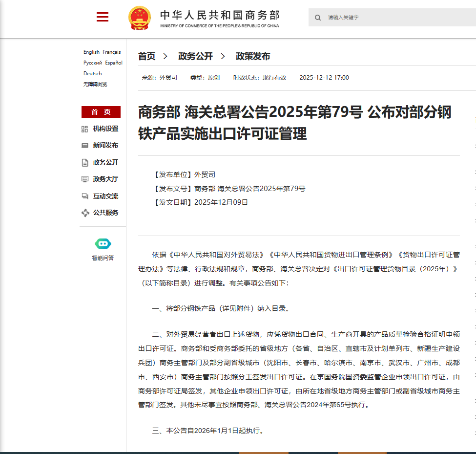Go to 首页 in the breadcrumb
The width and height of the screenshot is (476, 454).
coord(146,56)
